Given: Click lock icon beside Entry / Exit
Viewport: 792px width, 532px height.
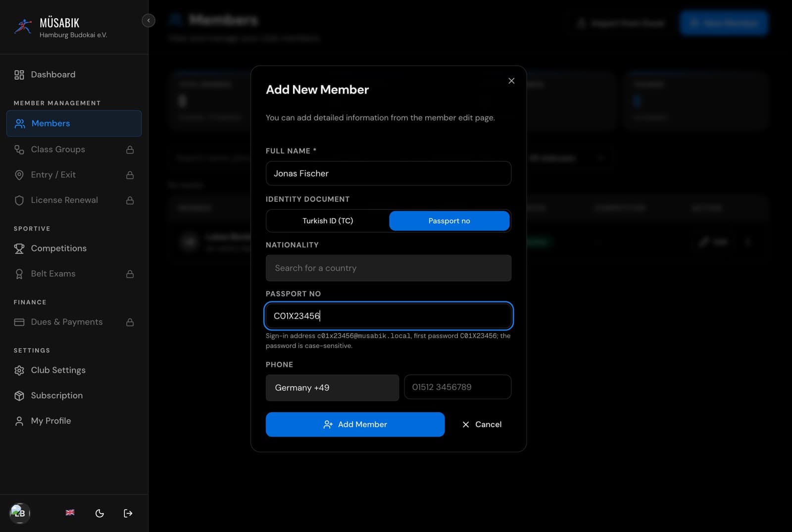Looking at the screenshot, I should [x=130, y=175].
